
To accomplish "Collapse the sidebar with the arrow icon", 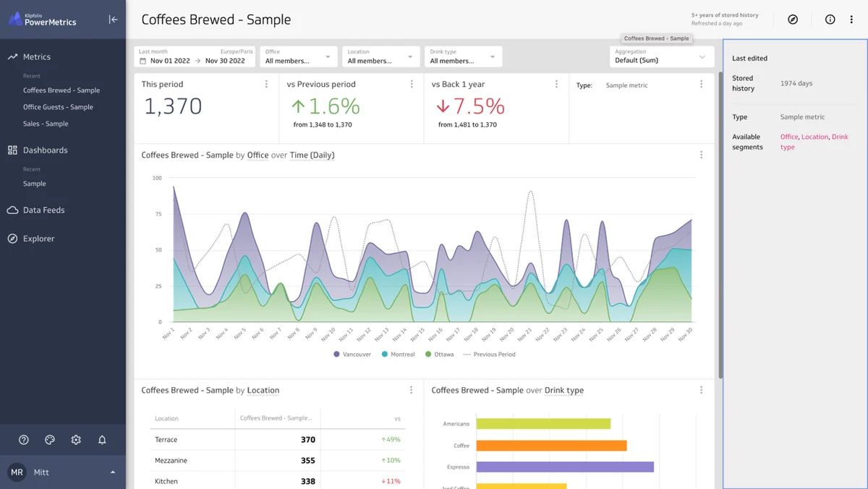I will pos(113,20).
